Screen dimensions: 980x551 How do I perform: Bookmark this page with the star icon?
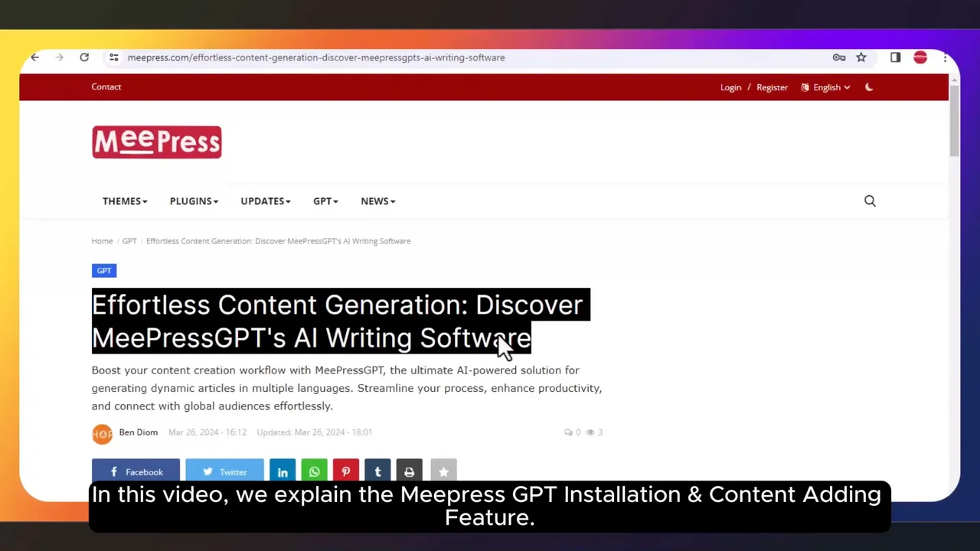pyautogui.click(x=861, y=57)
